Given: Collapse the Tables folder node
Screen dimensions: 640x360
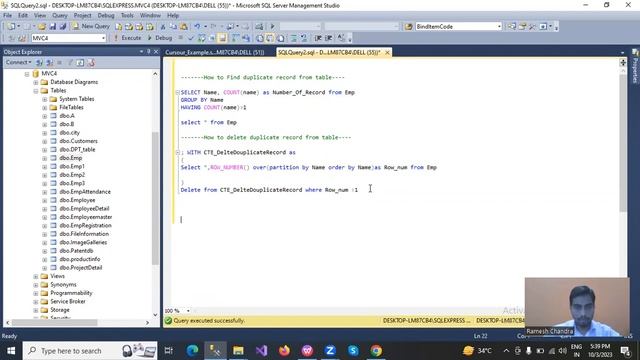Looking at the screenshot, I should (36, 91).
